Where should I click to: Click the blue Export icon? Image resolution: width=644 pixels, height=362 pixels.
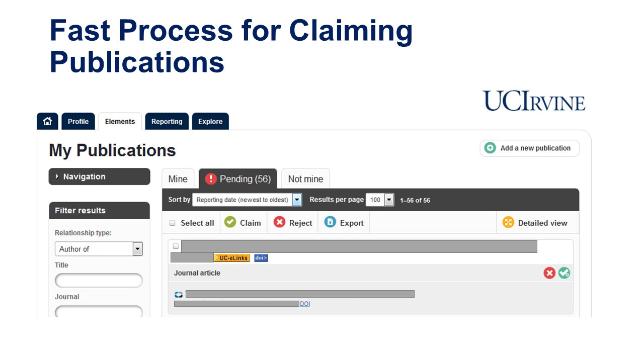click(x=330, y=222)
